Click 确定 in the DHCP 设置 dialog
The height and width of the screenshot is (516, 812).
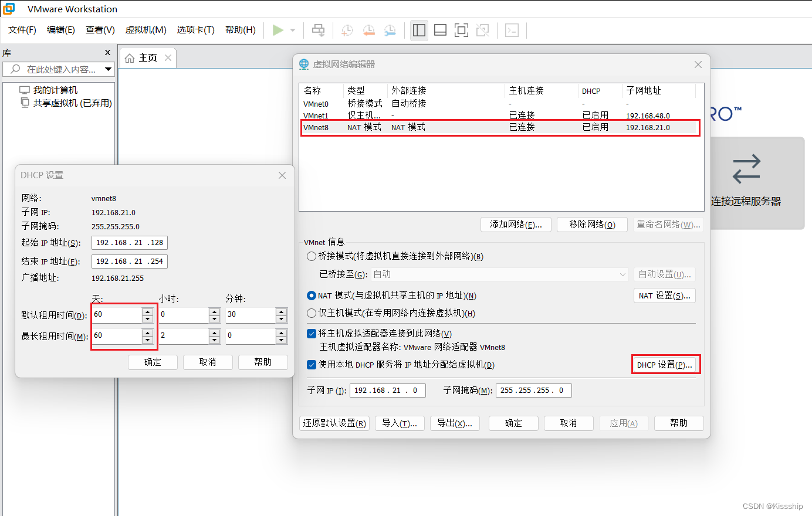(153, 362)
